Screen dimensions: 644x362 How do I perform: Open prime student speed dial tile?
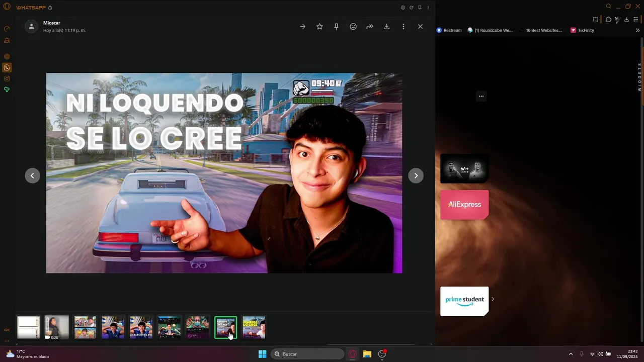click(464, 301)
